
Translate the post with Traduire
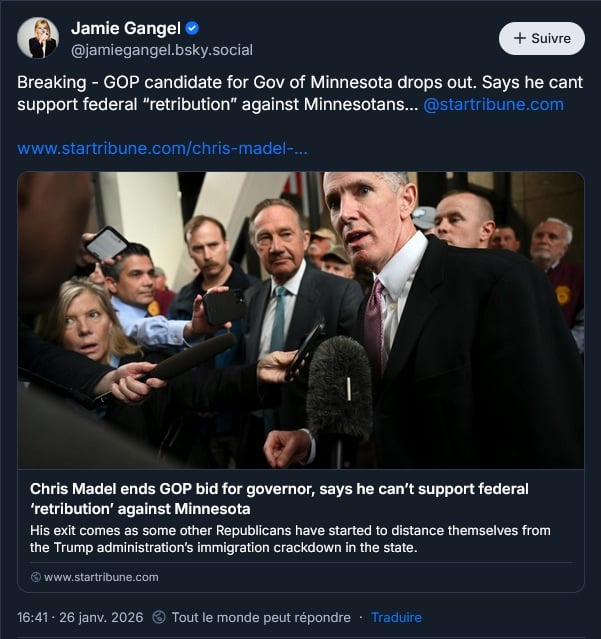(396, 617)
